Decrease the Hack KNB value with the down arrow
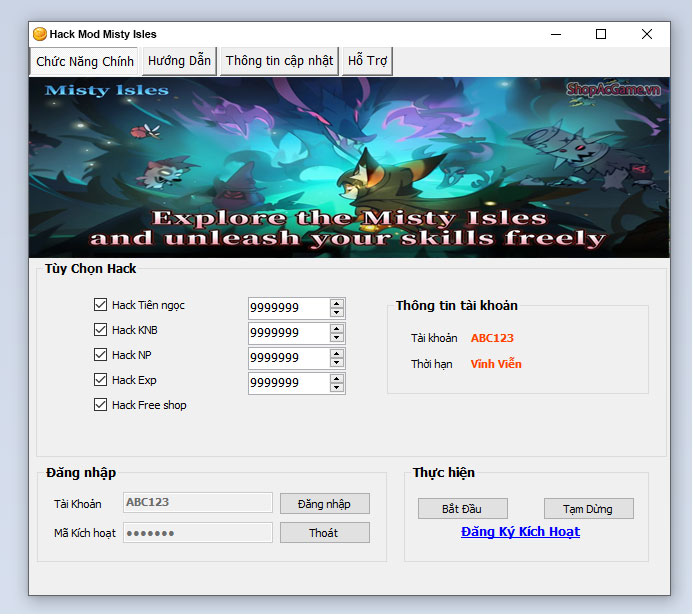 [337, 338]
